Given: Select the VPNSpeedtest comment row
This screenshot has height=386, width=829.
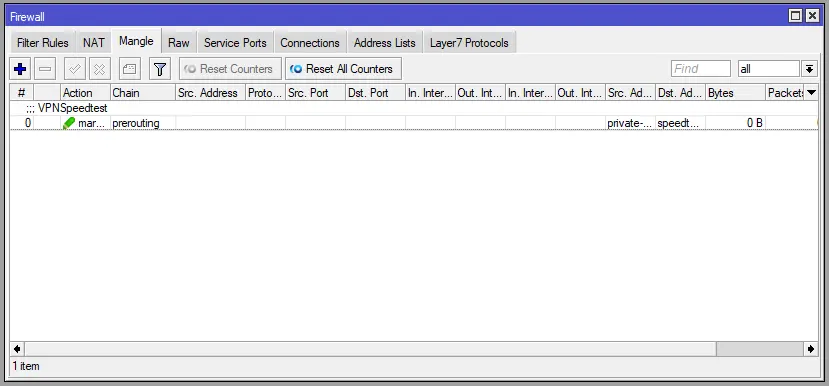Looking at the screenshot, I should tap(414, 108).
